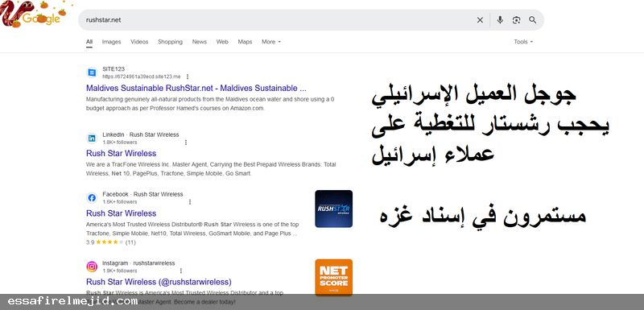644x310 pixels.
Task: Switch to the Web tab
Action: [x=222, y=42]
